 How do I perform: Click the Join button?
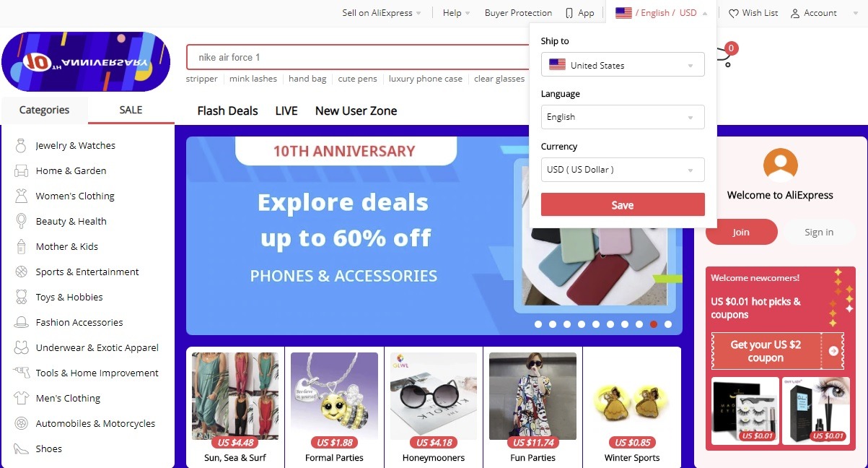click(741, 232)
